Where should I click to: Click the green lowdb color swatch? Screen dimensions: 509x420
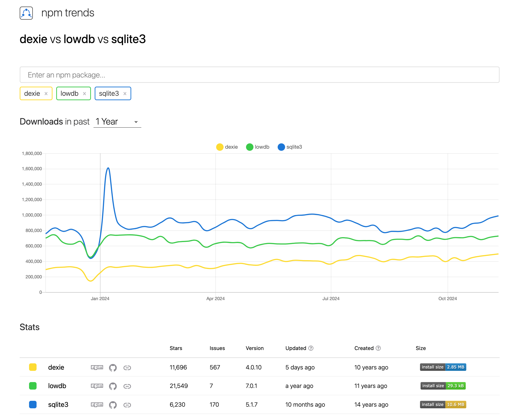tap(33, 386)
